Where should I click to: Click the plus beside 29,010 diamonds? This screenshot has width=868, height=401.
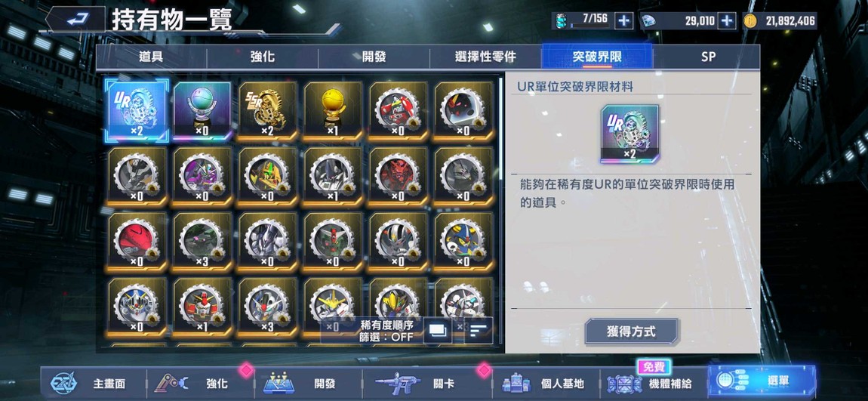[726, 21]
